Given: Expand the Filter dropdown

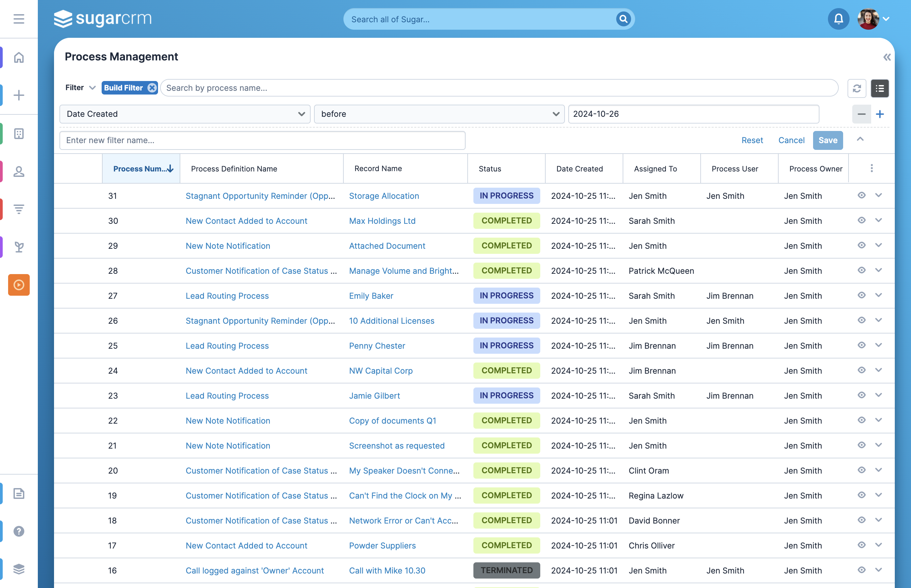Looking at the screenshot, I should (80, 88).
